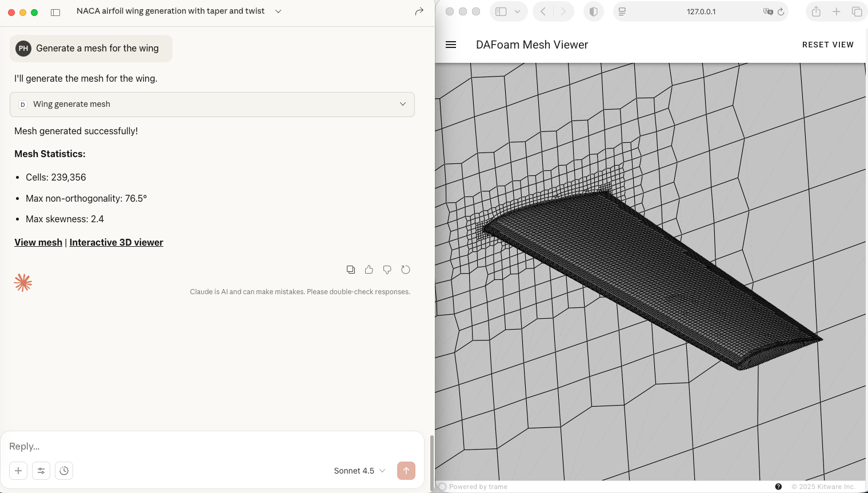Open the Sonnet 4.5 model selector
The width and height of the screenshot is (868, 493).
coord(359,471)
